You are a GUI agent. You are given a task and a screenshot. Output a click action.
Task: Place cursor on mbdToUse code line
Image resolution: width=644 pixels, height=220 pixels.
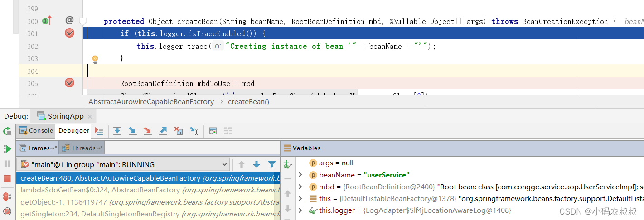(189, 83)
